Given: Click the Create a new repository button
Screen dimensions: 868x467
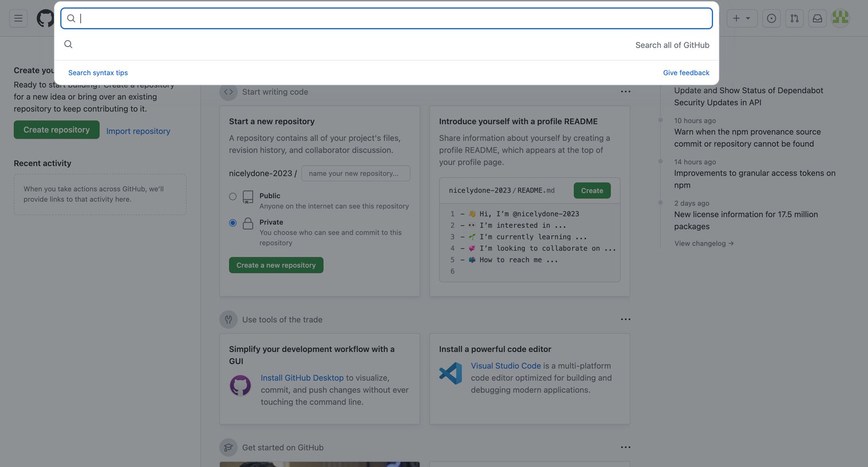Looking at the screenshot, I should [276, 265].
